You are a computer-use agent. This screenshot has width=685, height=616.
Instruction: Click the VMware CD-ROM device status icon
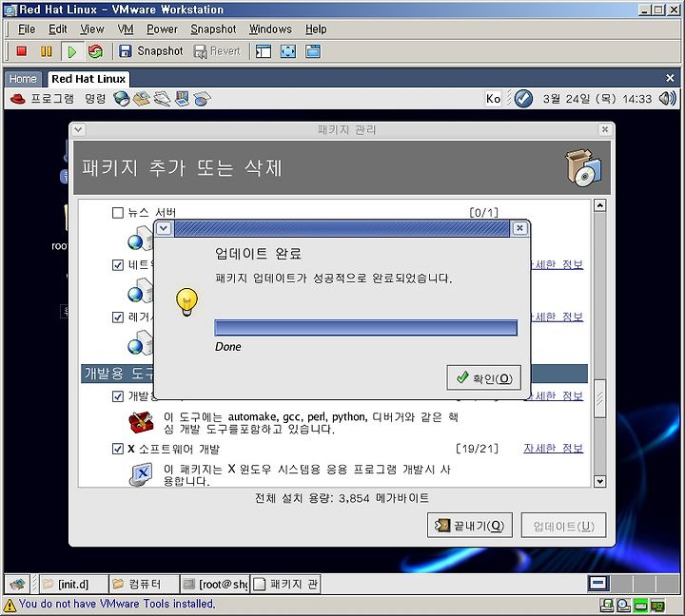coord(623,606)
